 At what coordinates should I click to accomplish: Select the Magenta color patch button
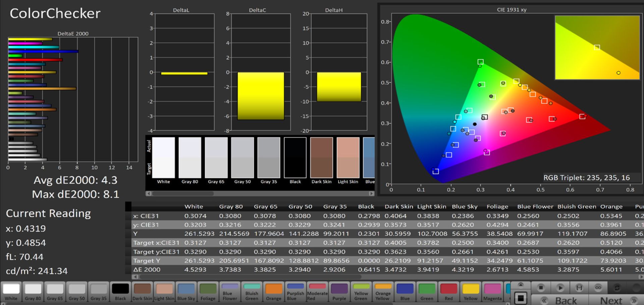(492, 292)
